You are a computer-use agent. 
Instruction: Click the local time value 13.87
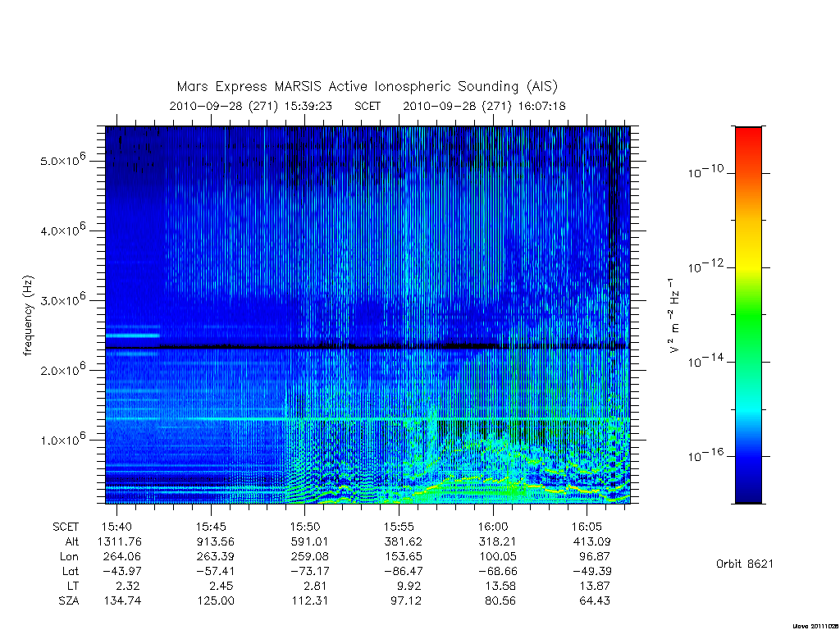click(x=595, y=586)
